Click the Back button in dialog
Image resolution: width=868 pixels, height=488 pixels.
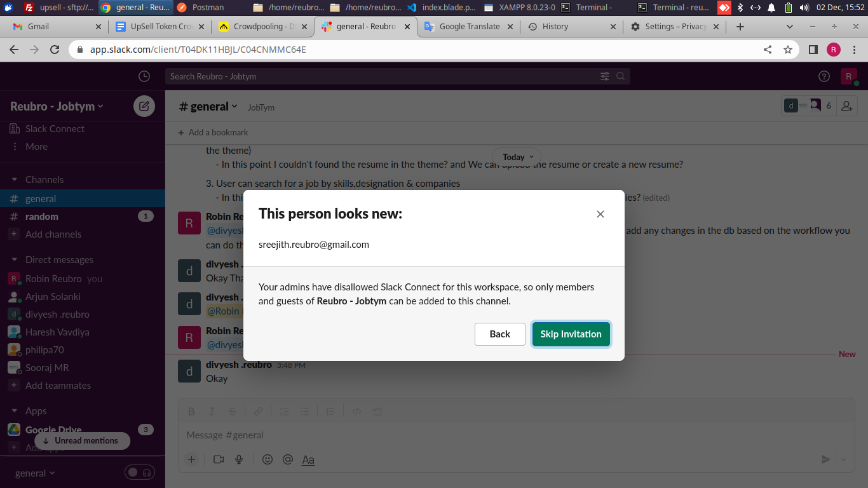[500, 334]
